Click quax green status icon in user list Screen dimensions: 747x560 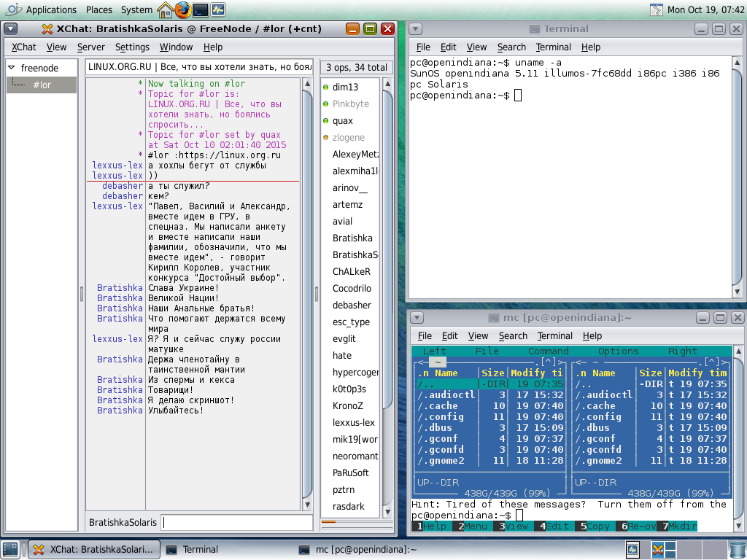tap(326, 120)
